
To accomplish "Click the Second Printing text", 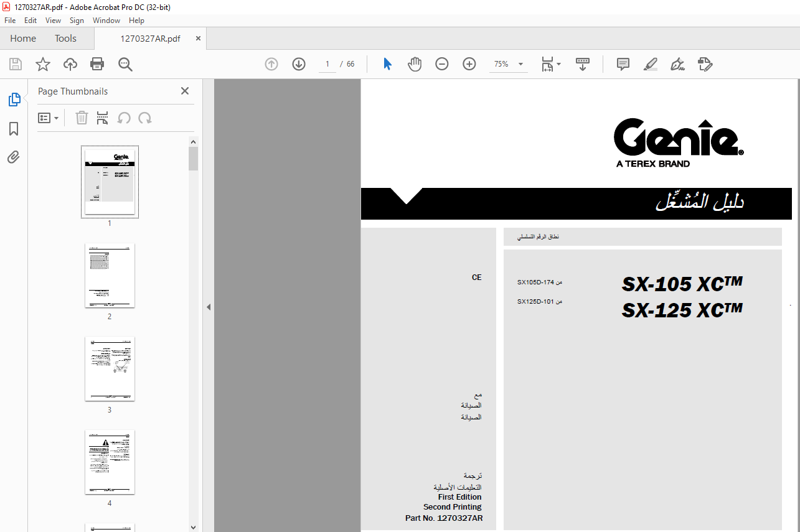I will coord(453,507).
